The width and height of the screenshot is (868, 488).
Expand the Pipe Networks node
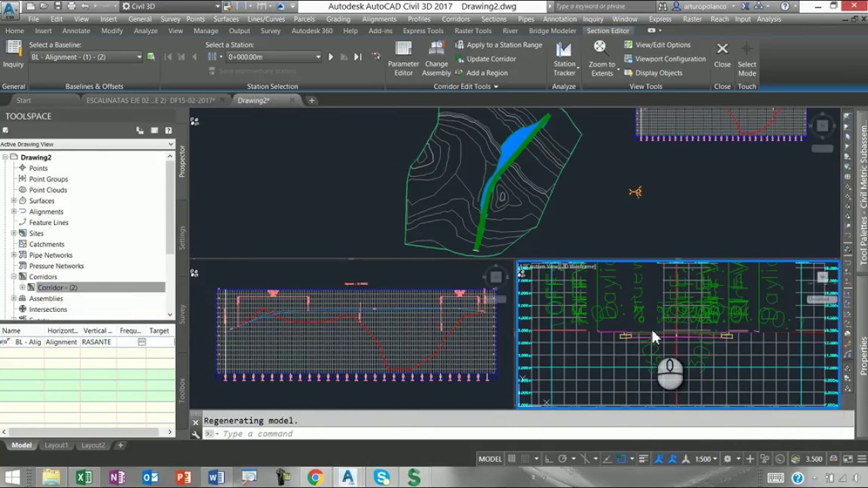pyautogui.click(x=14, y=255)
